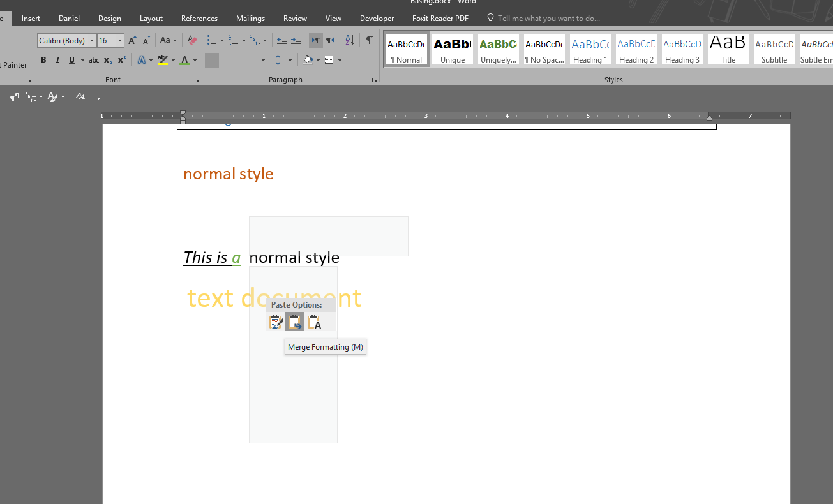The width and height of the screenshot is (833, 504).
Task: Select Keep Text Only paste option
Action: (x=313, y=323)
